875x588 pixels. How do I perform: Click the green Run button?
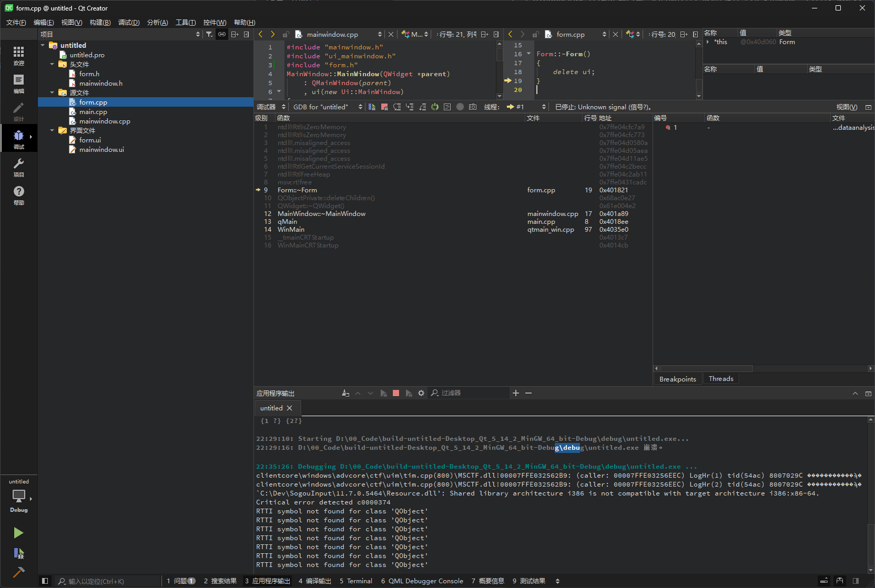(x=18, y=533)
